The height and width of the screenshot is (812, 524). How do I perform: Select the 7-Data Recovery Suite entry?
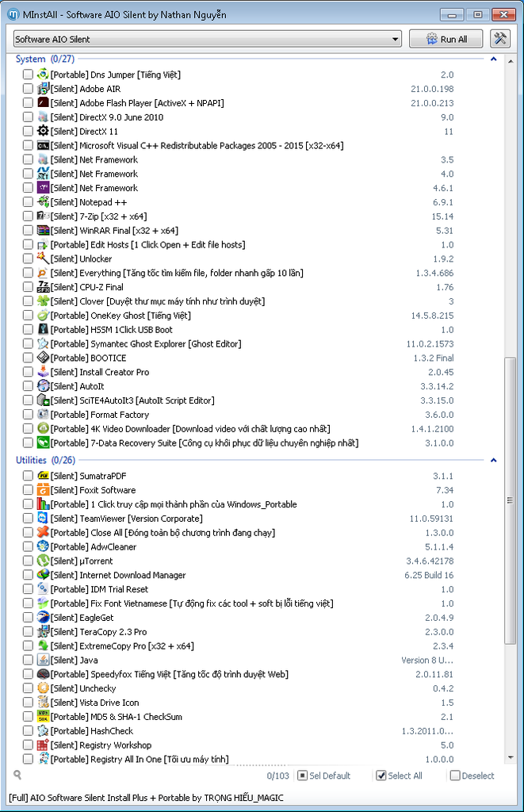tap(238, 442)
